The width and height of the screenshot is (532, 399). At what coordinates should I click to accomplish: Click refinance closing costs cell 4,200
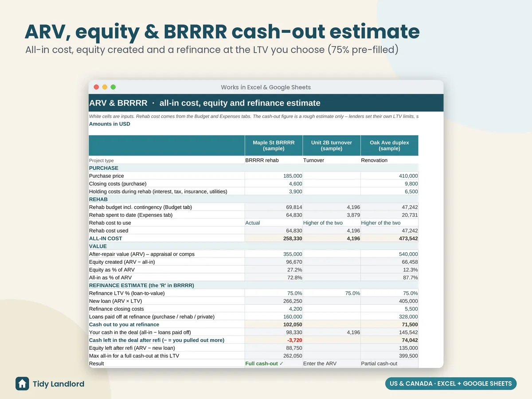click(274, 309)
